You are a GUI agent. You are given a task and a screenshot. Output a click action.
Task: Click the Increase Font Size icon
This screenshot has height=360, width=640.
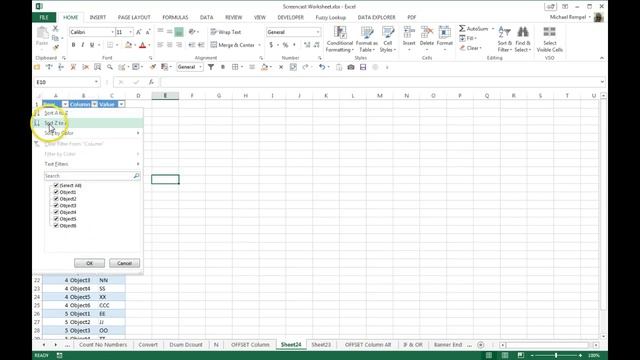coord(139,32)
